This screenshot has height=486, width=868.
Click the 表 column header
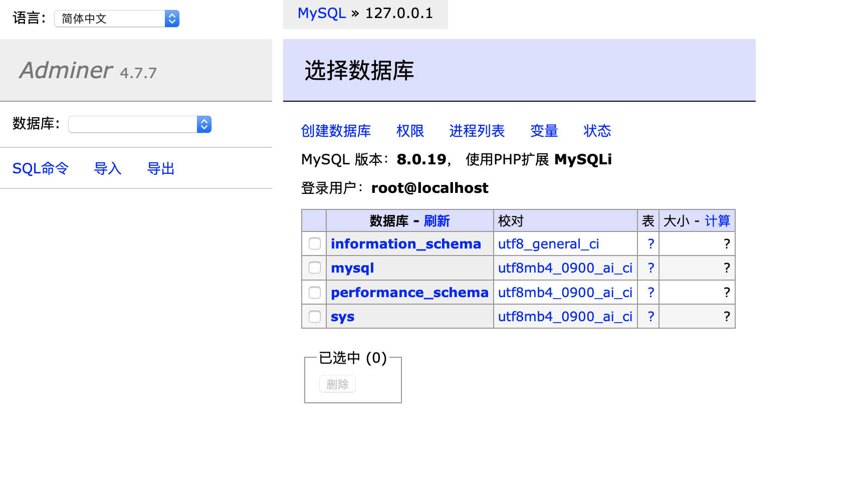tap(648, 221)
